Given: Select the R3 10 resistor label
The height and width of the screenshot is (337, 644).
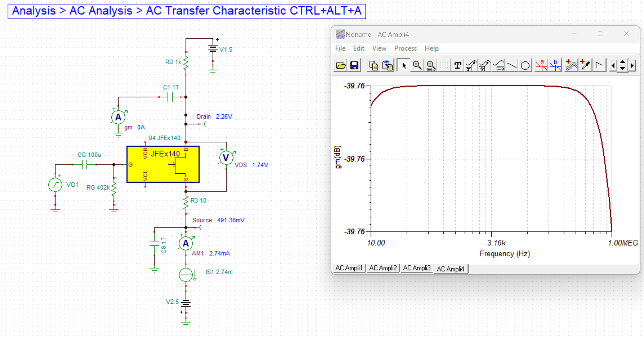Looking at the screenshot, I should point(198,200).
